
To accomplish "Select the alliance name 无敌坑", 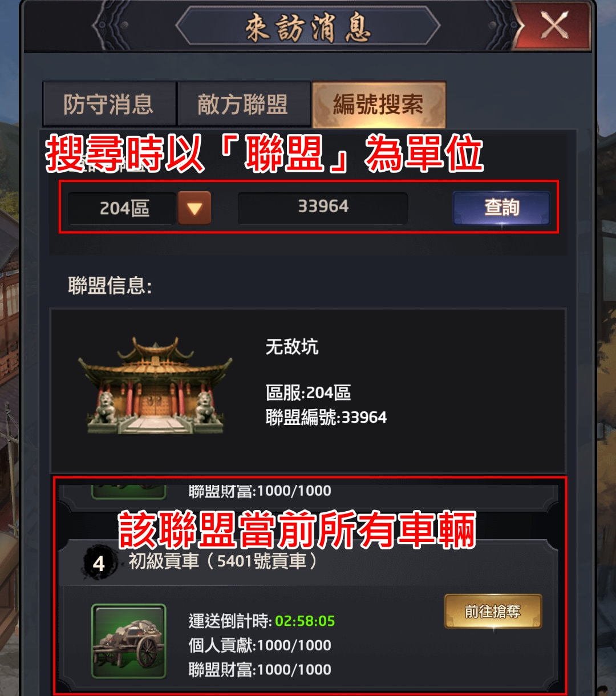I will pos(292,346).
